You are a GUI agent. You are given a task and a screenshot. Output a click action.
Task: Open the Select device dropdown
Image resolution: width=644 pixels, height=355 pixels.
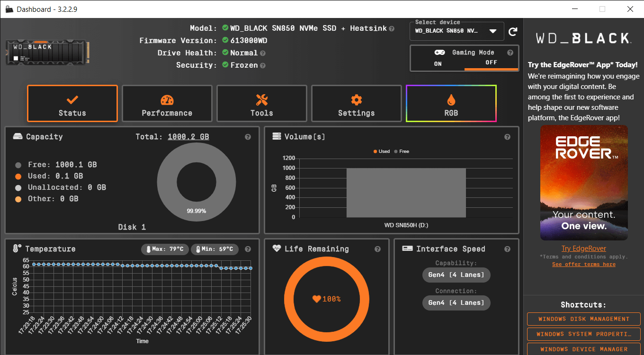pos(457,31)
